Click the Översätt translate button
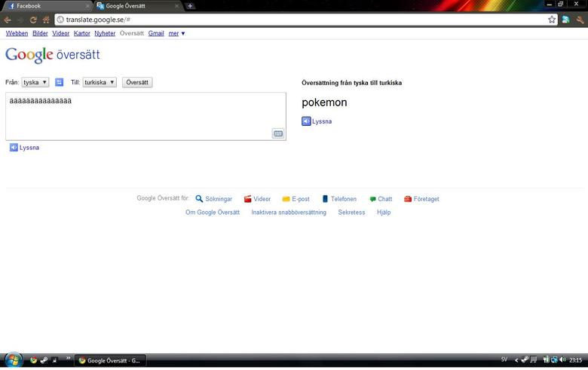 137,82
